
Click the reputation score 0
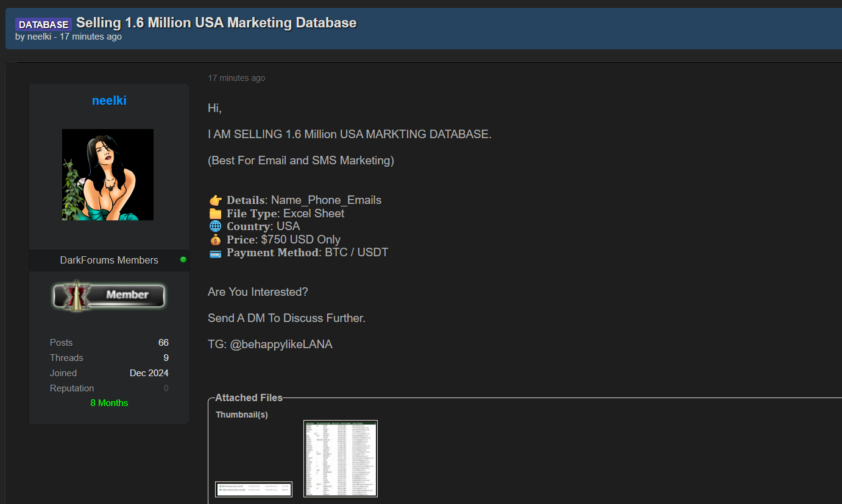pos(166,388)
